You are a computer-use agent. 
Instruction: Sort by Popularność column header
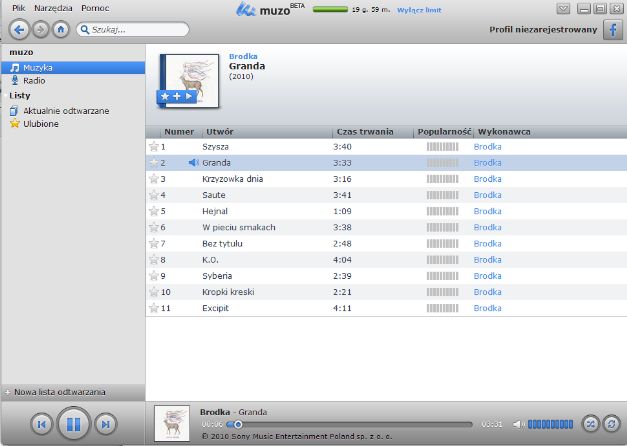coord(444,132)
